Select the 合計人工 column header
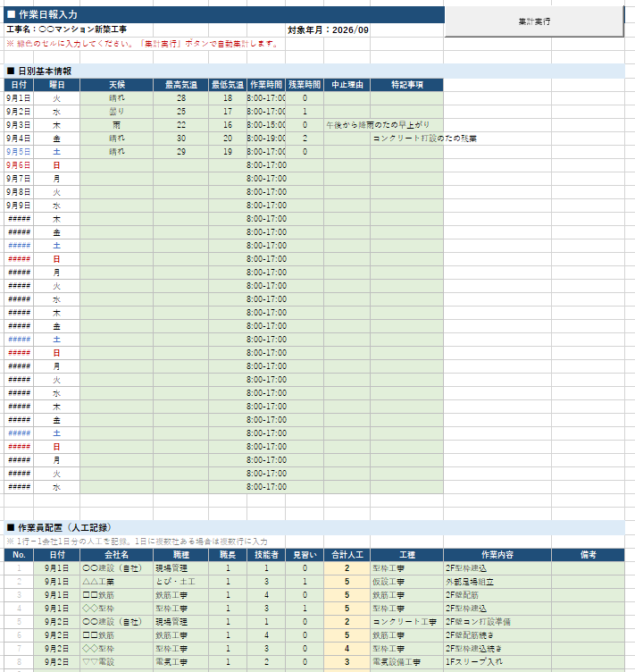Viewport: 635px width, 672px height. (347, 555)
